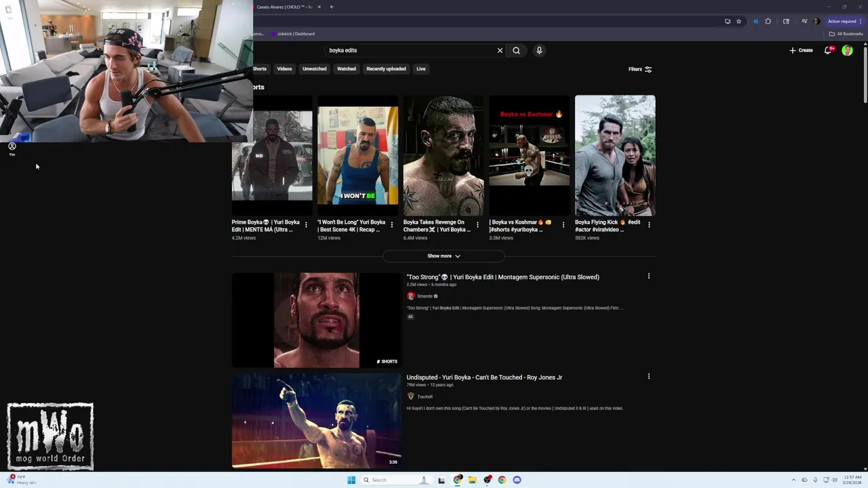Screen dimensions: 868x488
Task: Bookmark this page with the star icon
Action: [738, 21]
